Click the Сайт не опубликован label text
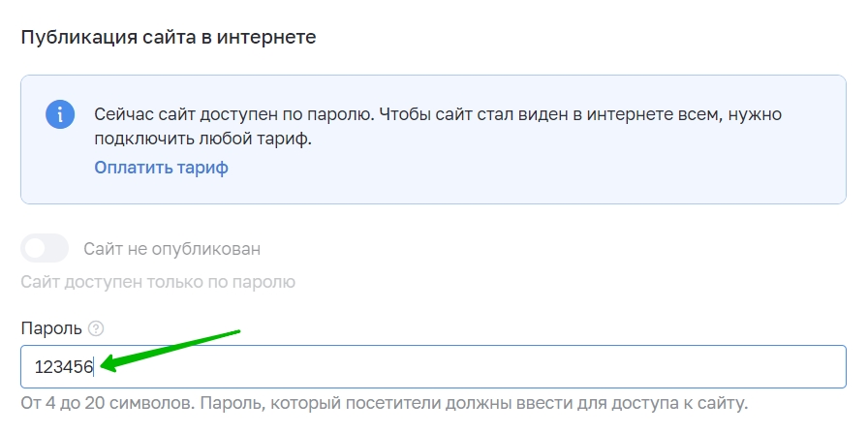This screenshot has width=868, height=434. click(x=171, y=249)
